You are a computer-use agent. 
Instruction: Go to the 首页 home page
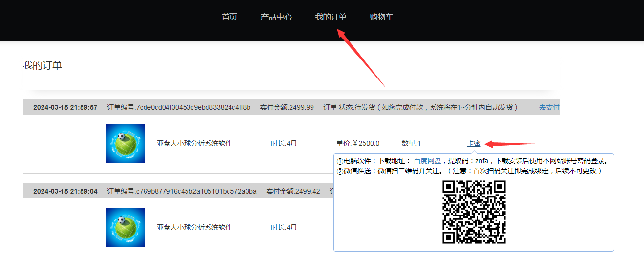click(229, 17)
